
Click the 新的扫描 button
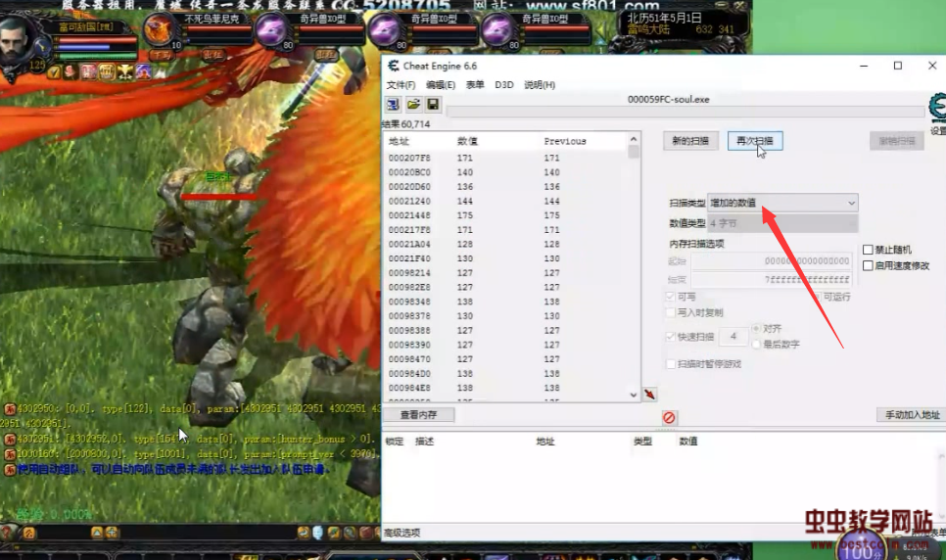690,141
